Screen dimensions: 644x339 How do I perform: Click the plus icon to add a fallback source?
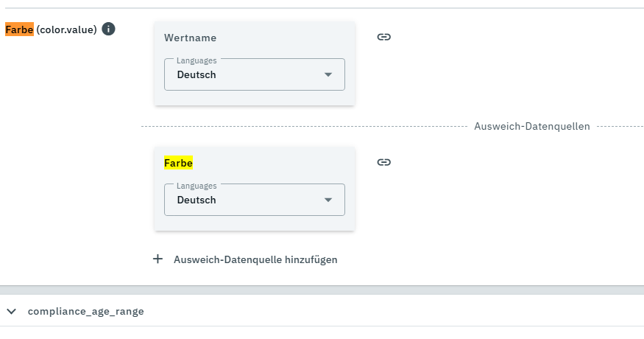(x=158, y=259)
